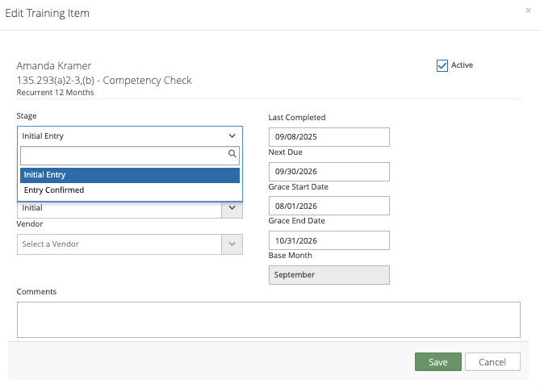The height and width of the screenshot is (392, 540).
Task: Click the Active label text
Action: 463,65
